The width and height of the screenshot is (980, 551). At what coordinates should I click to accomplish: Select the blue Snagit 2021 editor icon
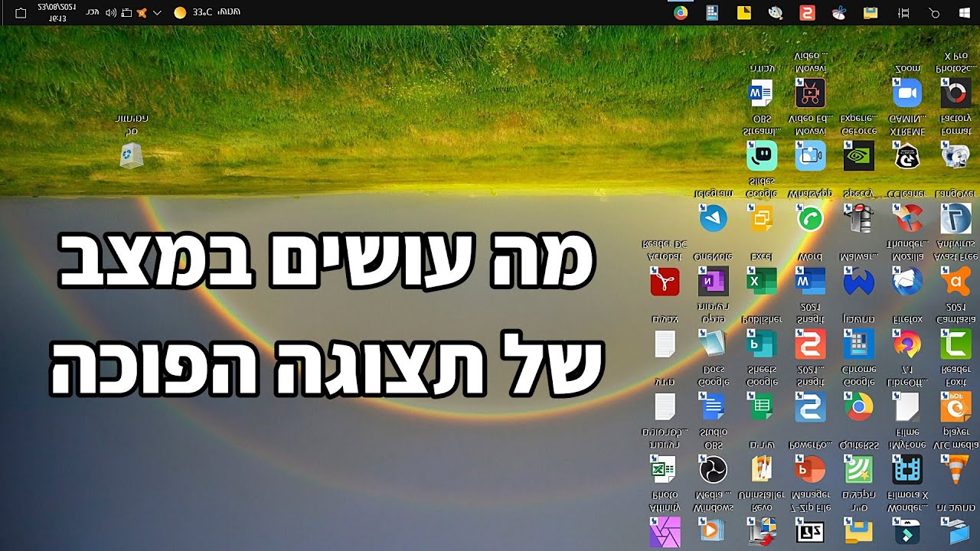coord(810,406)
